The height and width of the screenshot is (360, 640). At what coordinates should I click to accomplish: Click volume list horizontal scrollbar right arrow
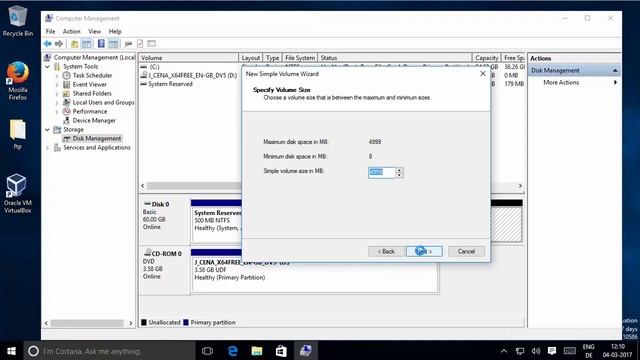[x=520, y=186]
